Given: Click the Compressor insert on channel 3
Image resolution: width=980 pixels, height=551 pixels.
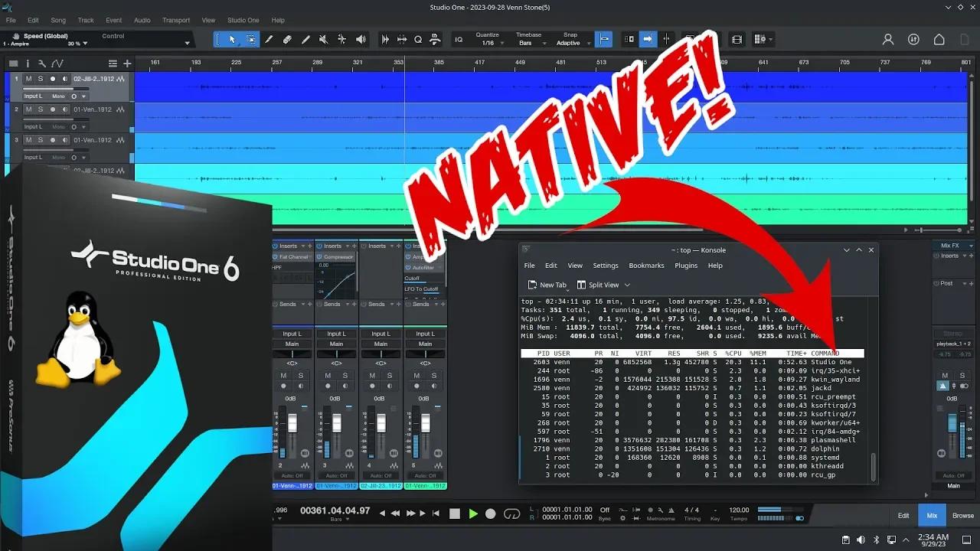Looking at the screenshot, I should pos(337,256).
